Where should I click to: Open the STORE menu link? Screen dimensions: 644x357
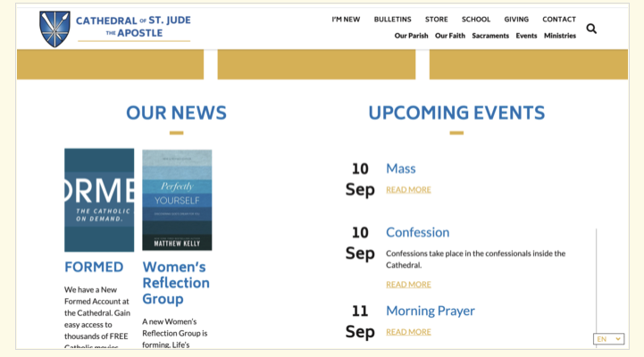tap(437, 19)
